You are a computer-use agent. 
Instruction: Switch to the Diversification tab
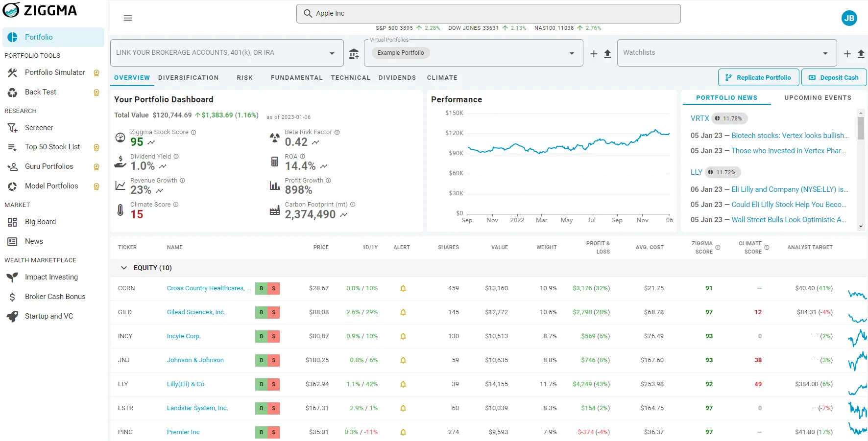click(188, 78)
